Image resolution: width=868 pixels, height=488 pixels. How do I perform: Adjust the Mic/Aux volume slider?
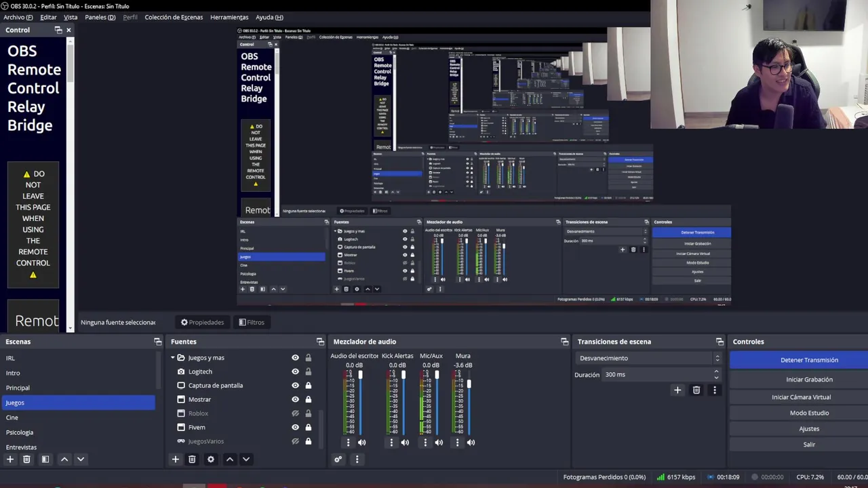437,375
